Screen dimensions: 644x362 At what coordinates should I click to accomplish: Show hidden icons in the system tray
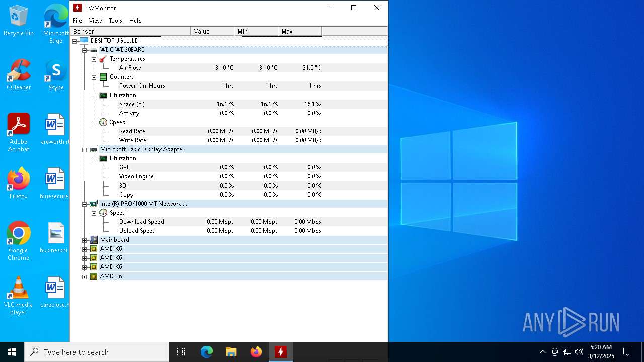coord(542,352)
